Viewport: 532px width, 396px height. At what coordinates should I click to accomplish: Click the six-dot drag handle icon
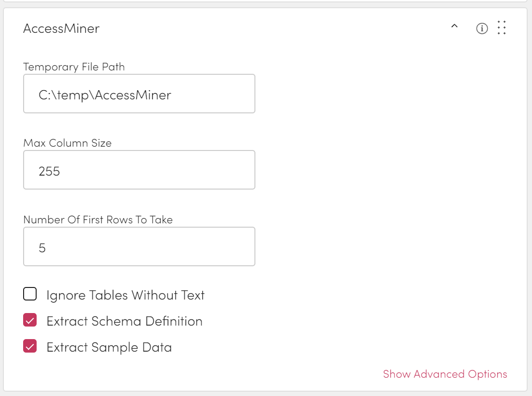[502, 28]
